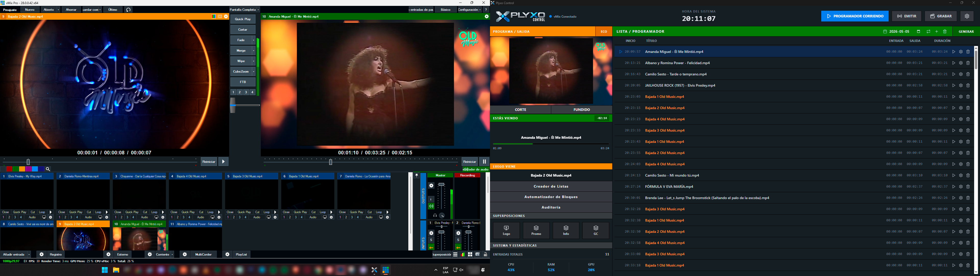The height and width of the screenshot is (276, 980).
Task: Delete Albano y Romina Power row via trash
Action: 968,63
